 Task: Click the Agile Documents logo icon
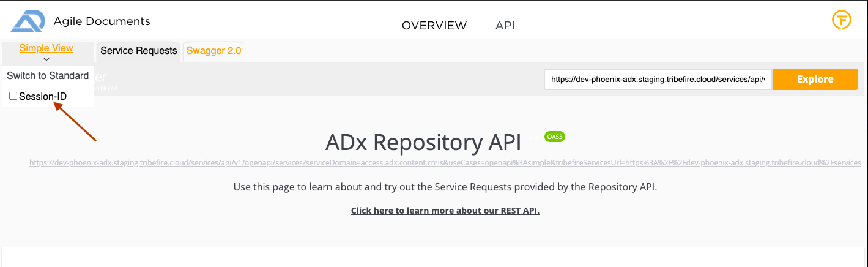pyautogui.click(x=28, y=21)
